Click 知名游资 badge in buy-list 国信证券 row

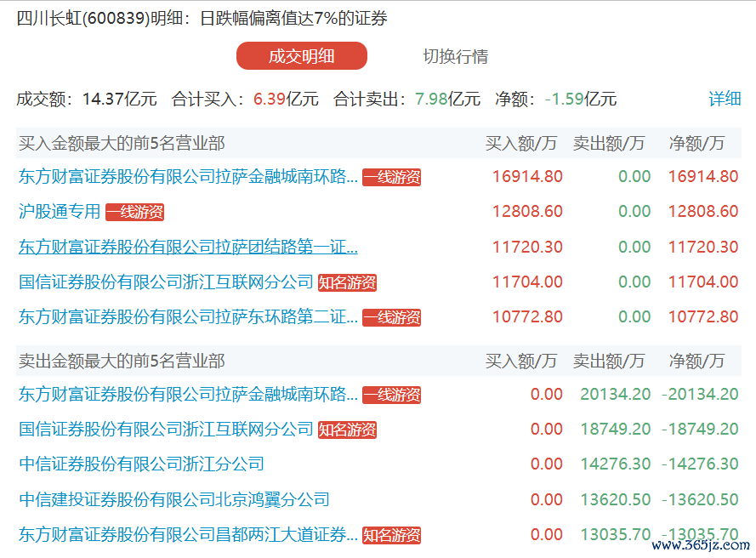[347, 282]
